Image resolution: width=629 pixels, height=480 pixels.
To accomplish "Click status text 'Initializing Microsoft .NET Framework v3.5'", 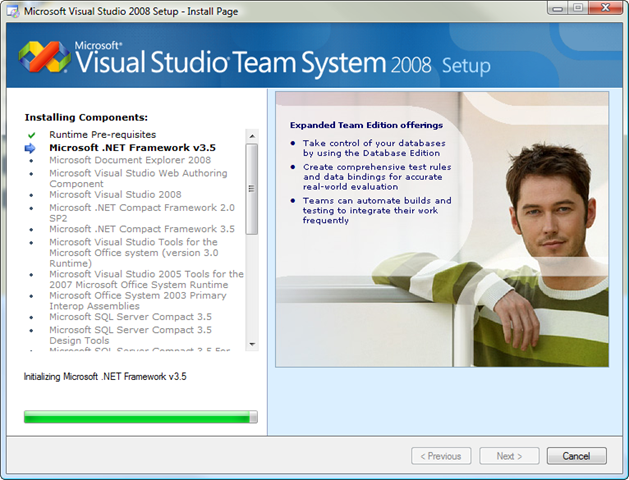I will pyautogui.click(x=105, y=377).
